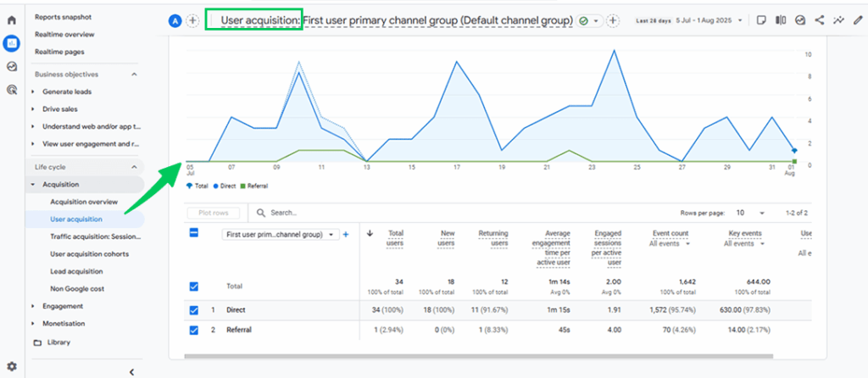Expand the Engagement section
This screenshot has height=378, width=868.
(33, 306)
